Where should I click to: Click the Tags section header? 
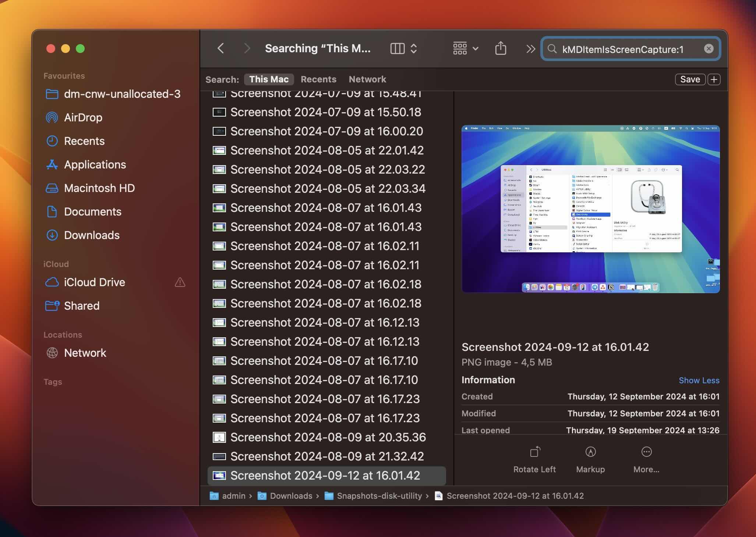[x=53, y=382]
